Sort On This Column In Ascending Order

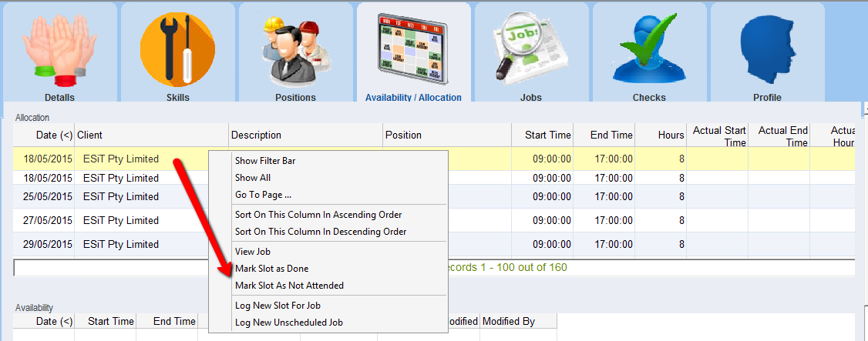coord(318,215)
